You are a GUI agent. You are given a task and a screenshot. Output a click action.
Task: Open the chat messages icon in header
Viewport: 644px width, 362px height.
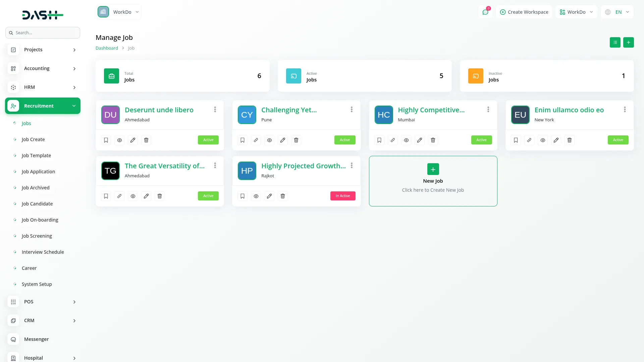coord(485,12)
